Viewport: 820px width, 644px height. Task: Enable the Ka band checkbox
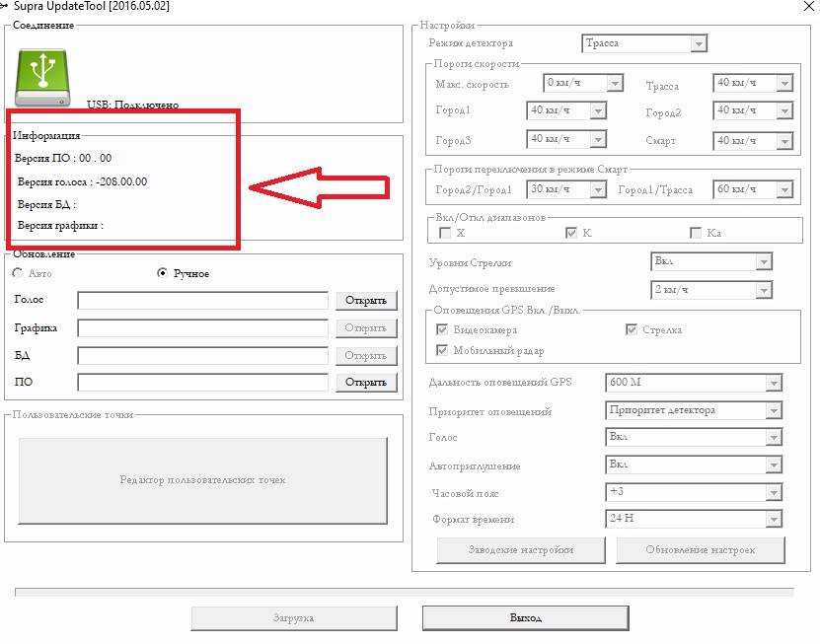point(697,233)
